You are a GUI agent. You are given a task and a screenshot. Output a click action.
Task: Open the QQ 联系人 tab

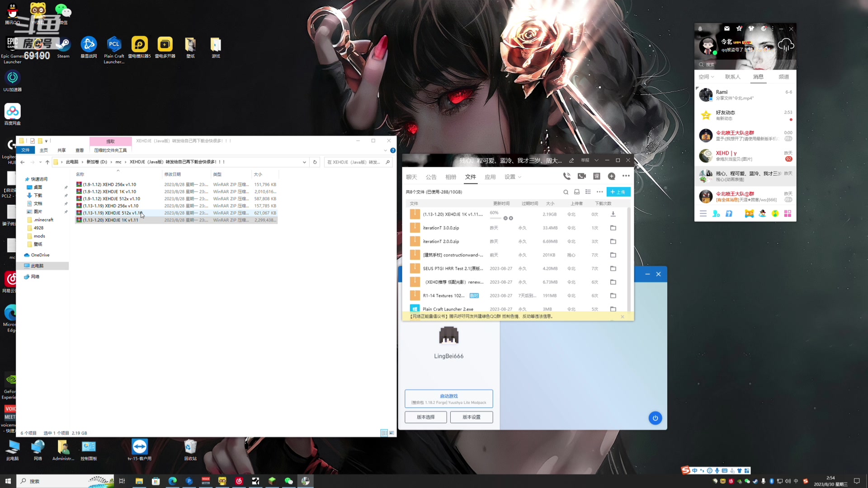[x=732, y=77]
